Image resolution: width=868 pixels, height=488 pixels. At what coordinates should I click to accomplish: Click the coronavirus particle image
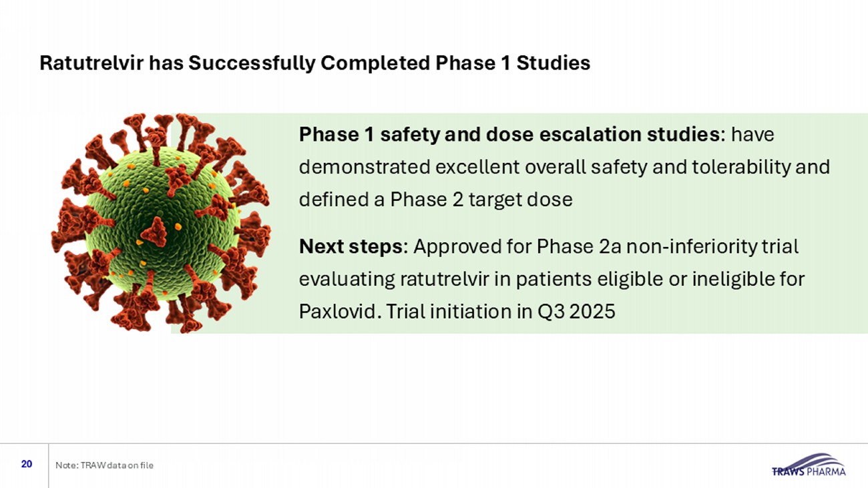tap(160, 222)
